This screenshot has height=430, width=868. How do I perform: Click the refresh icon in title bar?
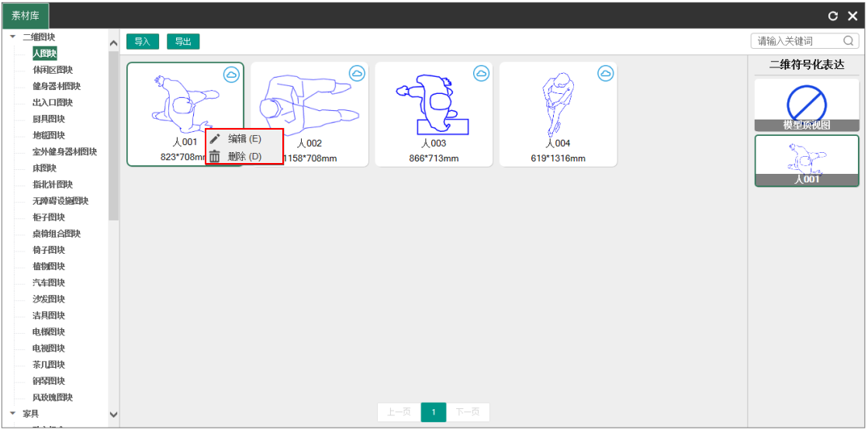click(x=832, y=16)
